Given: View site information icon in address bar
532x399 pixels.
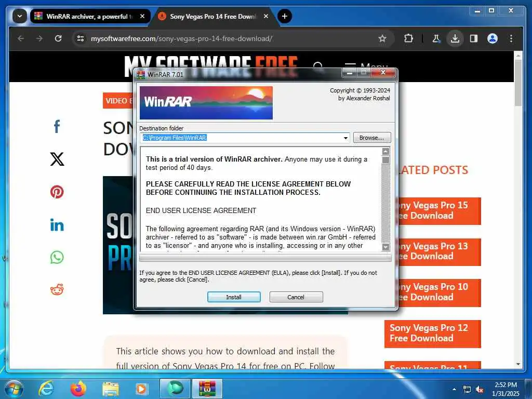Looking at the screenshot, I should pyautogui.click(x=81, y=38).
